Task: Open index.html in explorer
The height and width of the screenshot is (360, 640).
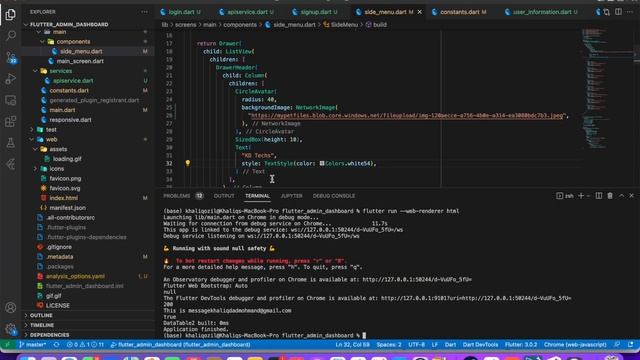Action: (x=63, y=198)
